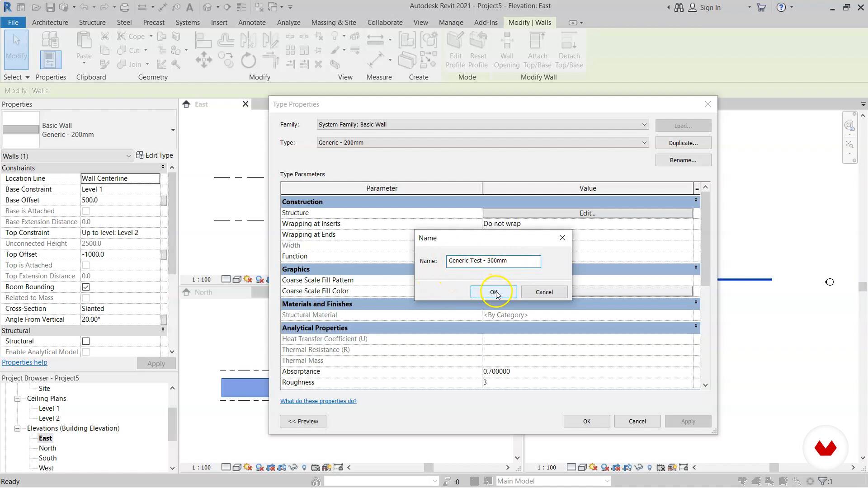Viewport: 868px width, 488px height.
Task: Open the Massing & Site ribbon tab
Action: (x=334, y=23)
